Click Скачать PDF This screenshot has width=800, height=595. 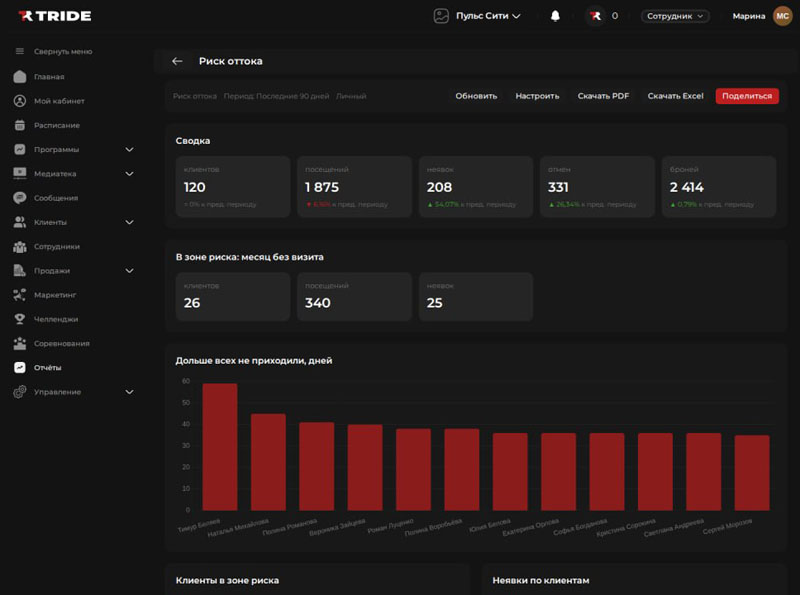click(x=603, y=96)
